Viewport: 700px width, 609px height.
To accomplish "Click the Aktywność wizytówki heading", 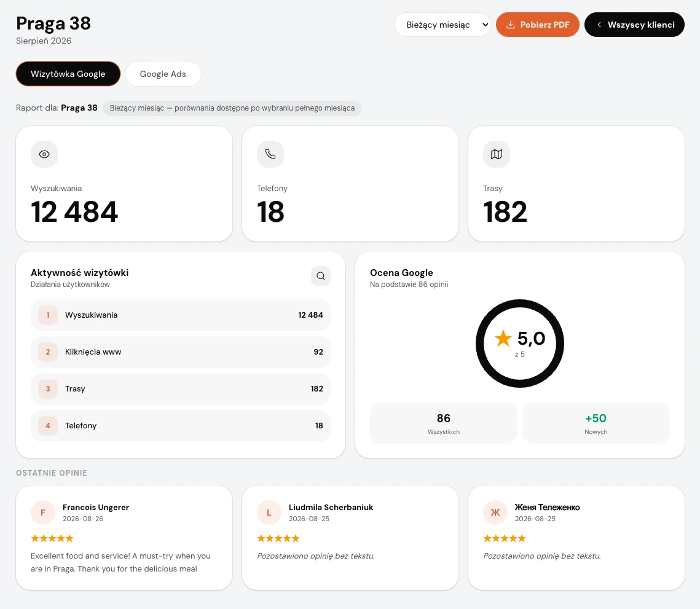I will 79,273.
